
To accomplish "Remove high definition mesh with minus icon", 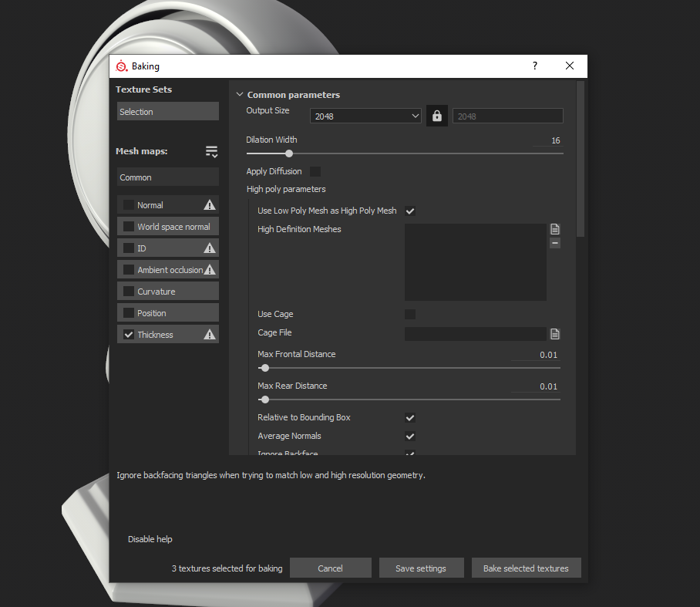I will tap(555, 243).
